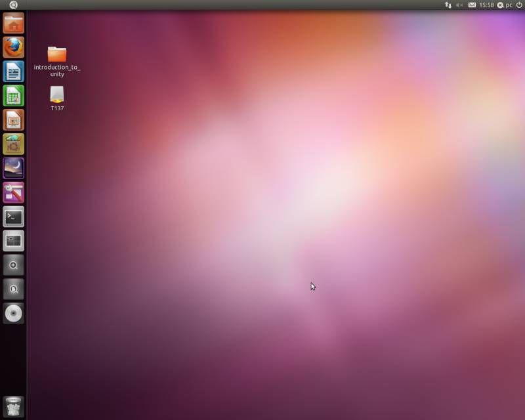Open the Trash in the launcher
Screen dimensions: 525x420
pyautogui.click(x=13, y=407)
